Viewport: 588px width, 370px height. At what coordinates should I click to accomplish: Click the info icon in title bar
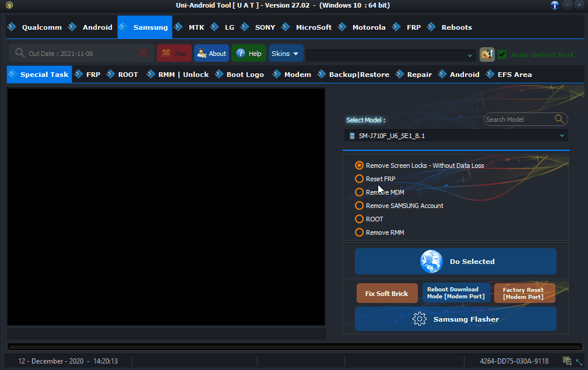[555, 5]
